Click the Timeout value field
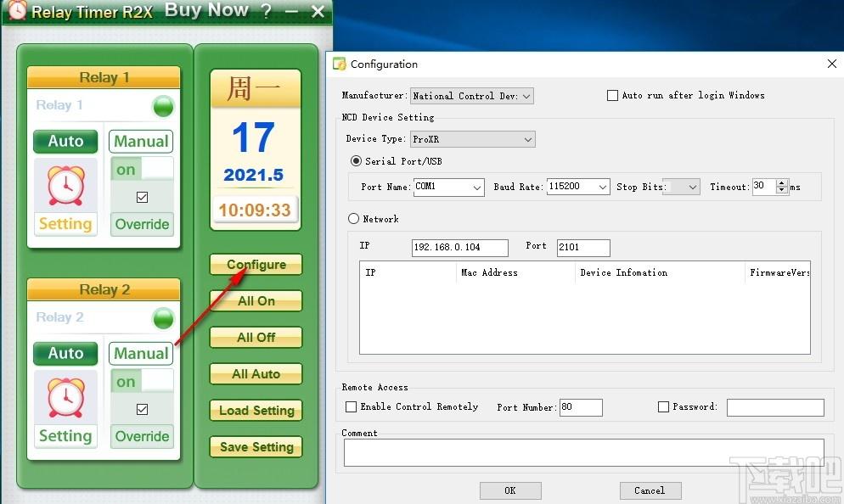The height and width of the screenshot is (504, 844). coord(764,186)
